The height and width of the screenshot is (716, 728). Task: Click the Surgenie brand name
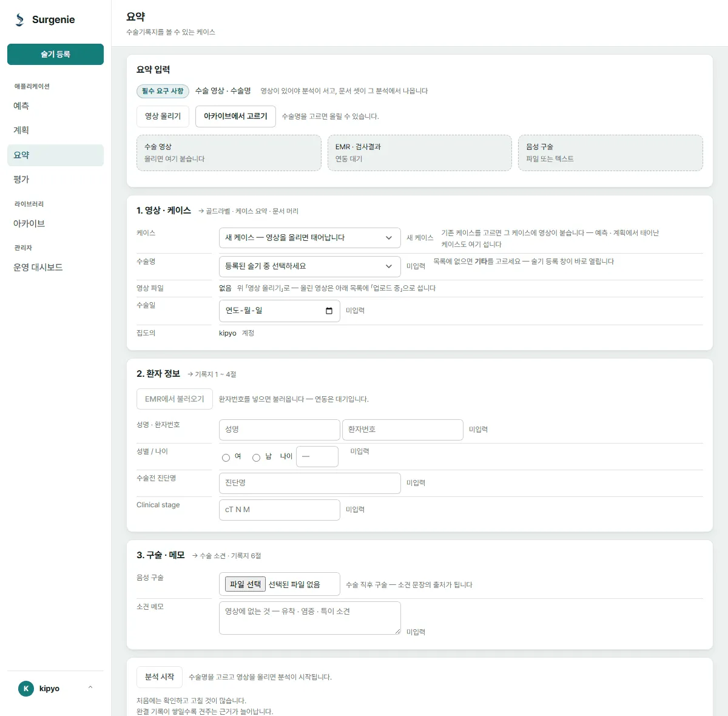click(x=53, y=19)
